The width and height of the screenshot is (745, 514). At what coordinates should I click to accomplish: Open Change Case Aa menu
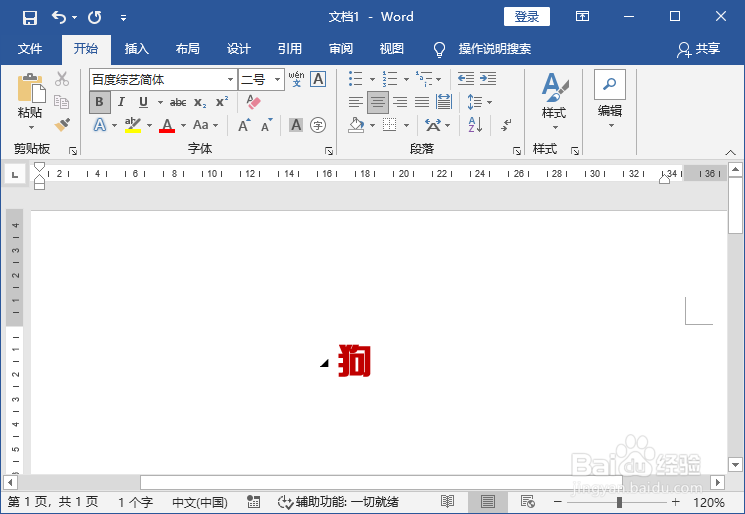pos(205,125)
